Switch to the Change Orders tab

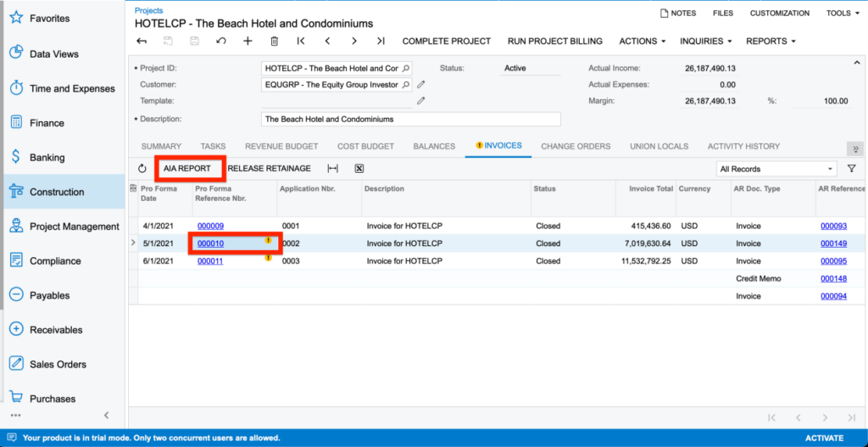coord(576,146)
